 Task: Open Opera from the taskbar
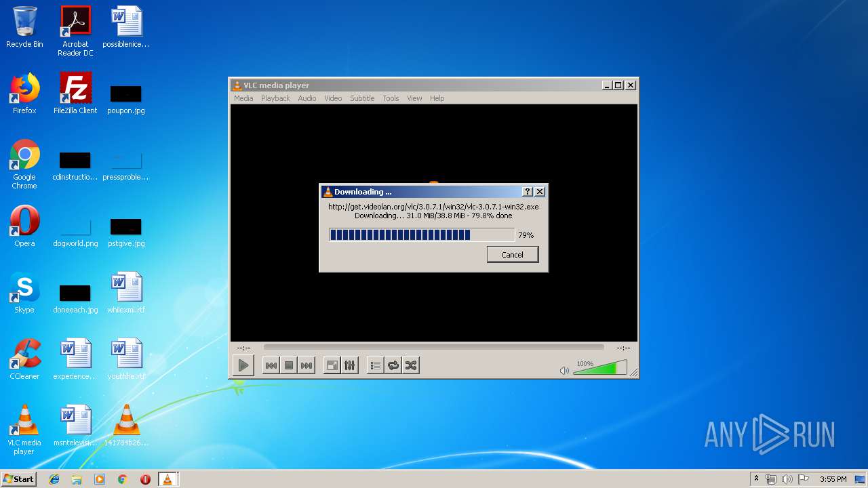pos(145,479)
